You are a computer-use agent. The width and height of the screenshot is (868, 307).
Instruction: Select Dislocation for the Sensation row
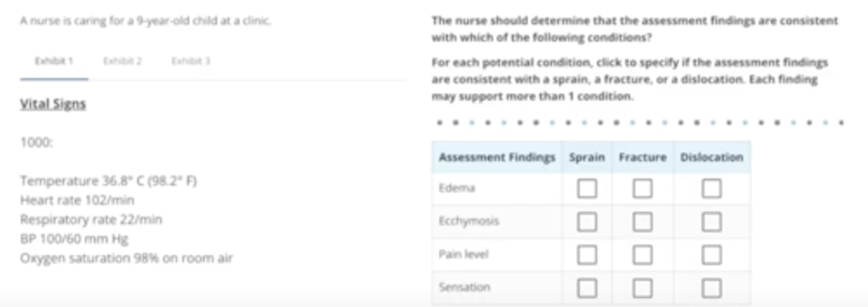(711, 288)
